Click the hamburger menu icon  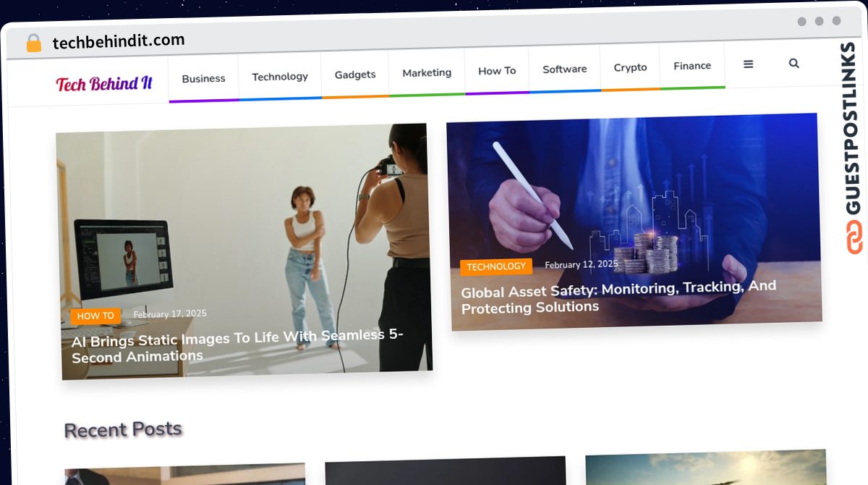pos(748,64)
